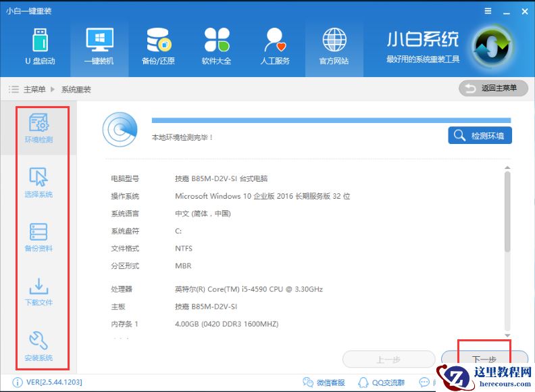Click 返回主菜单 button
This screenshot has height=392, width=535.
(x=493, y=89)
